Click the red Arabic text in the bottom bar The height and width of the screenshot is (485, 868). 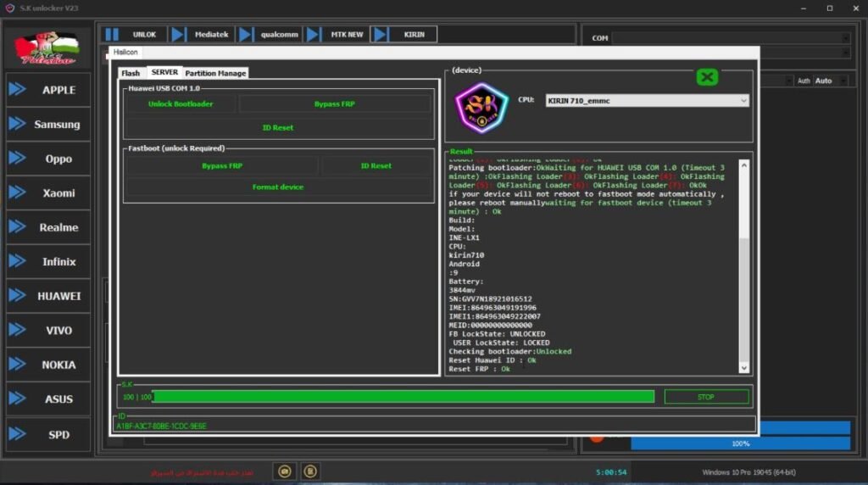click(202, 472)
